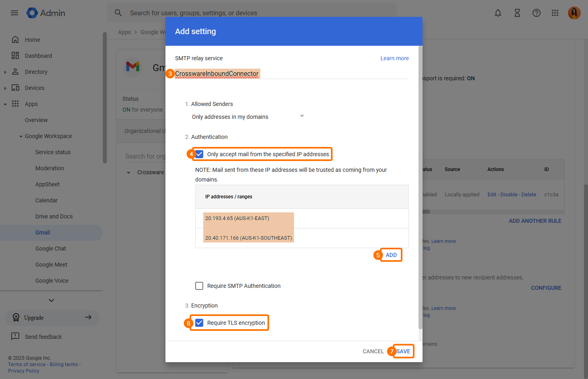This screenshot has width=588, height=379.
Task: Uncheck Only accept mail from specified IP addresses
Action: tap(199, 154)
